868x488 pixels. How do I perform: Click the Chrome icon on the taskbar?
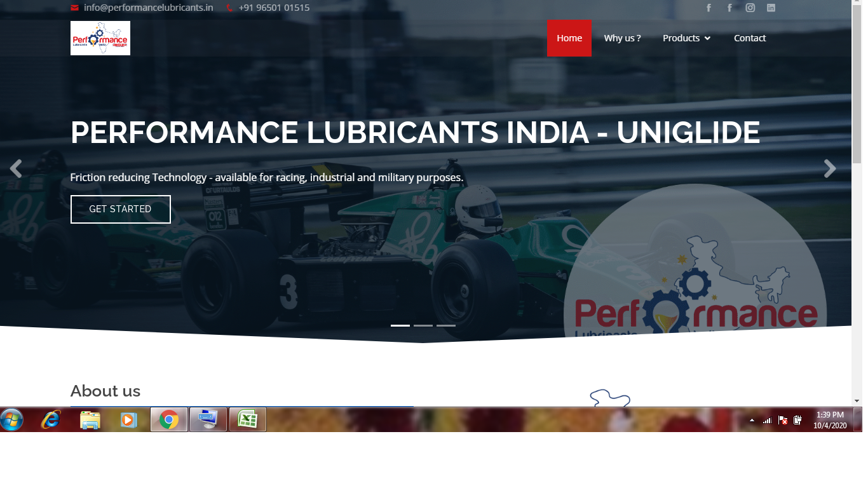tap(169, 419)
